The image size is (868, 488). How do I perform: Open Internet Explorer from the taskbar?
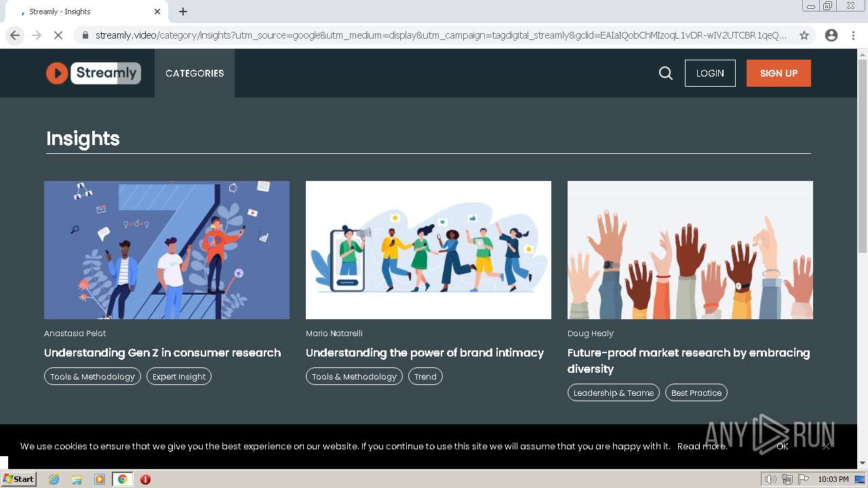54,479
